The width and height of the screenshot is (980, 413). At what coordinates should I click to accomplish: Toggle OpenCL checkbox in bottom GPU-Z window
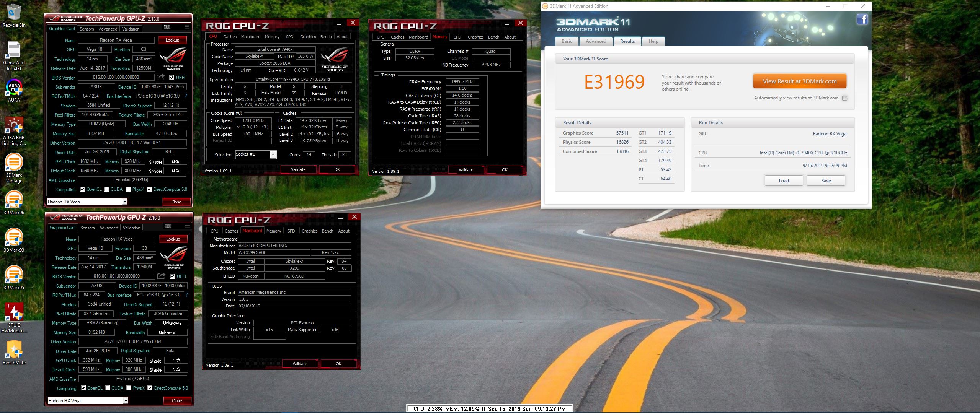click(x=83, y=388)
